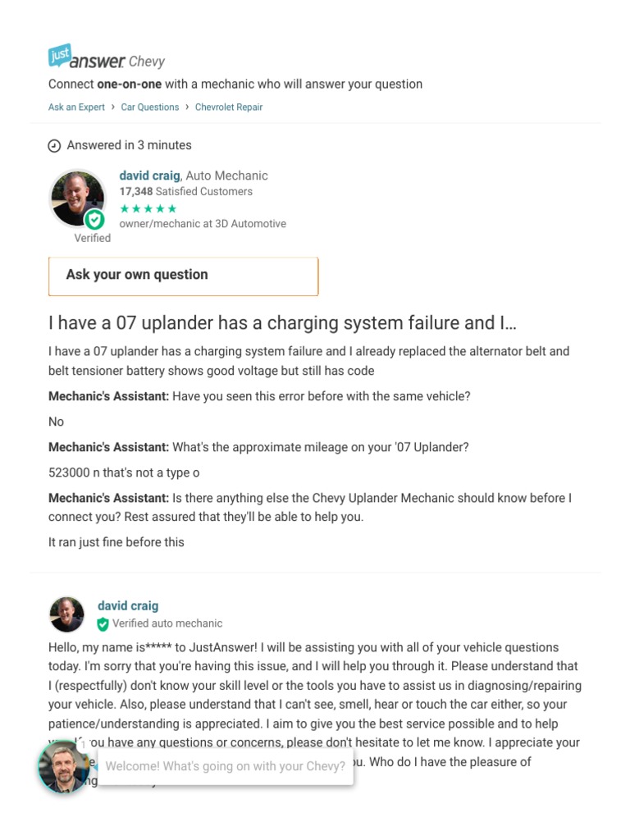Click the five-star rating icons
This screenshot has width=630, height=840.
click(x=148, y=208)
